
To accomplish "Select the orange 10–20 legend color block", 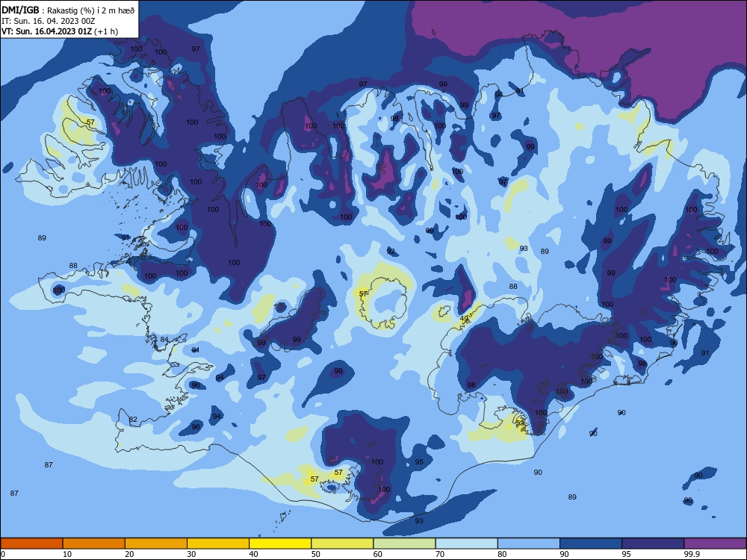I will coord(94,544).
